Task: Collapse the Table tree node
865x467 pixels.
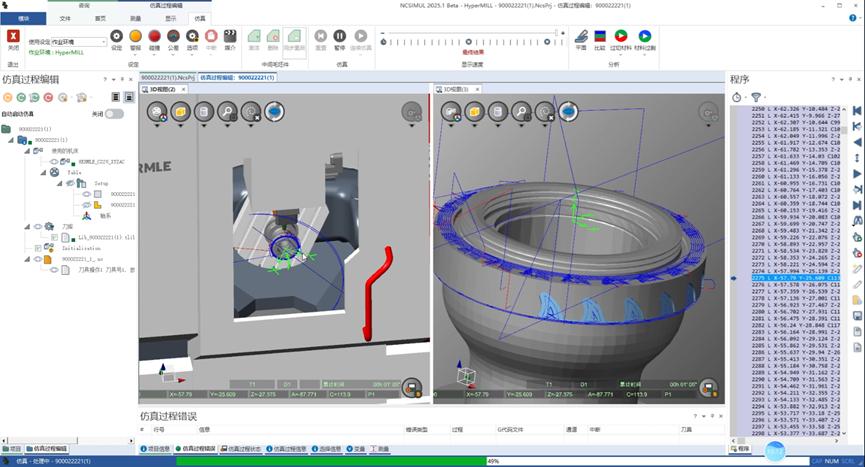Action: (x=44, y=173)
